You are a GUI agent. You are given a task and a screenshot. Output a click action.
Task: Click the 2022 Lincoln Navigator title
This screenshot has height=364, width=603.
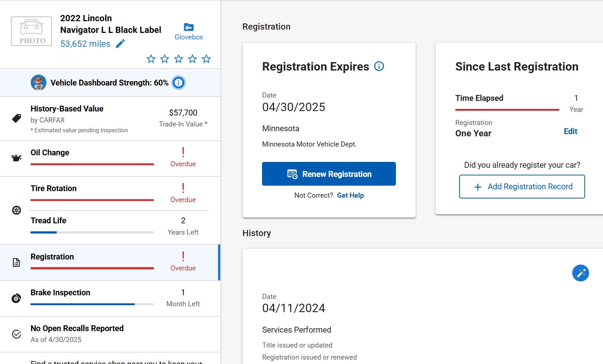(x=111, y=24)
